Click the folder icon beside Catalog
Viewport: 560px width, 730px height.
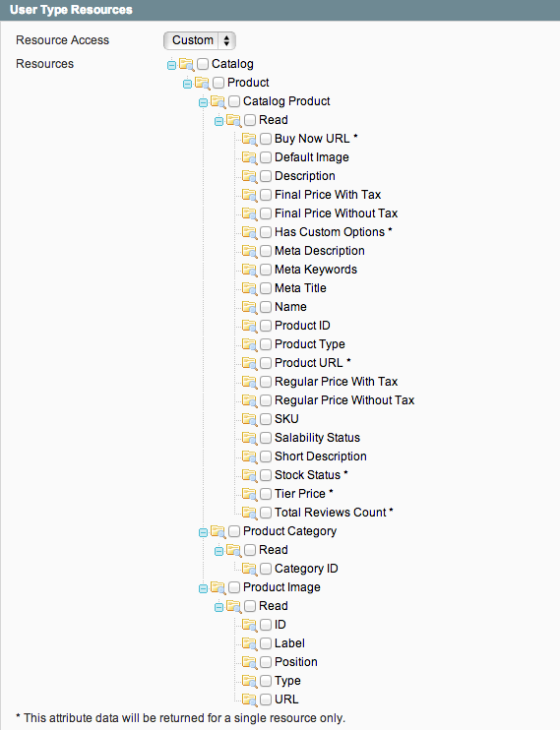tap(186, 64)
